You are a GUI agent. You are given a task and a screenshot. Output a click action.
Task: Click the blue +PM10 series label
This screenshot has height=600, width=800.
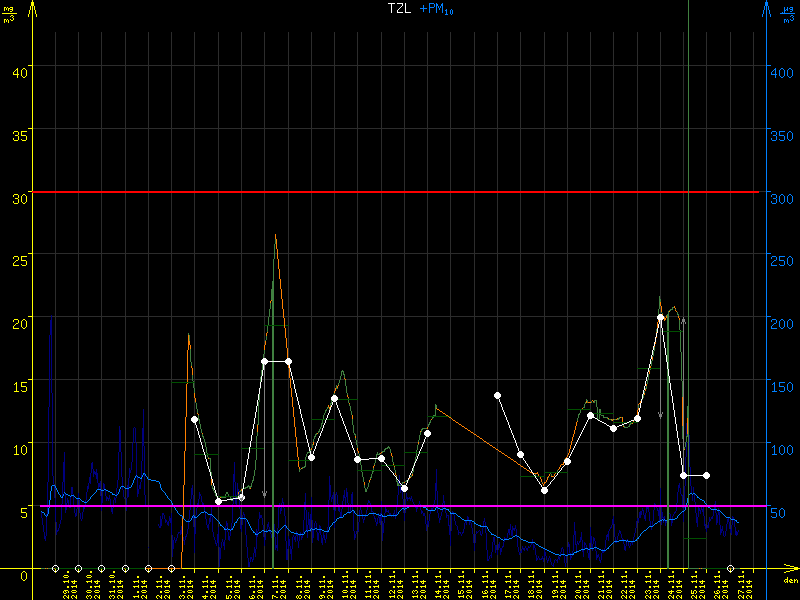(x=432, y=9)
